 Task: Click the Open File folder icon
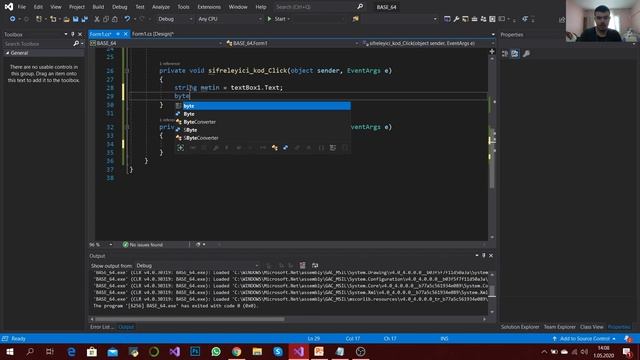[67, 19]
